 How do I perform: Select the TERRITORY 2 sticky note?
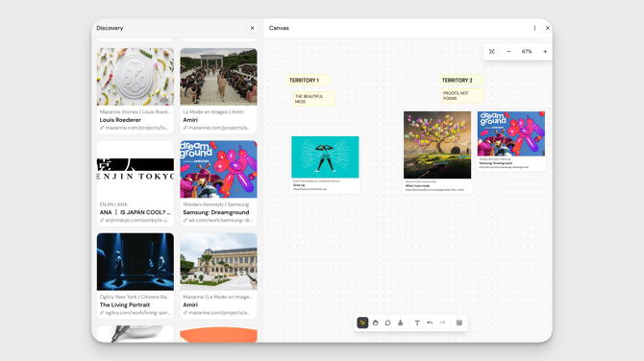pyautogui.click(x=461, y=80)
